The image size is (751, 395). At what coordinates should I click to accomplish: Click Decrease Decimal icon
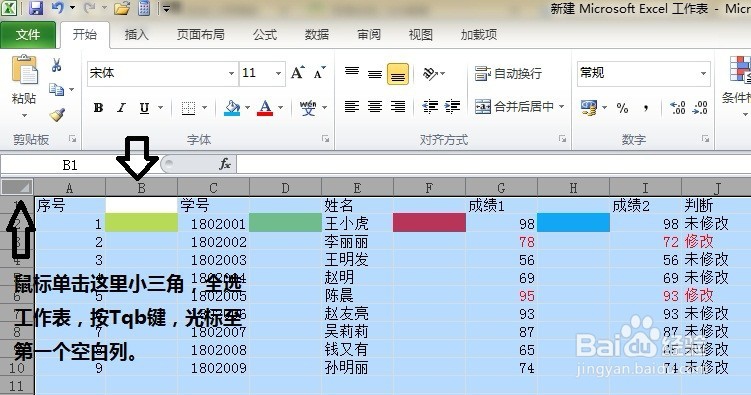pyautogui.click(x=700, y=108)
